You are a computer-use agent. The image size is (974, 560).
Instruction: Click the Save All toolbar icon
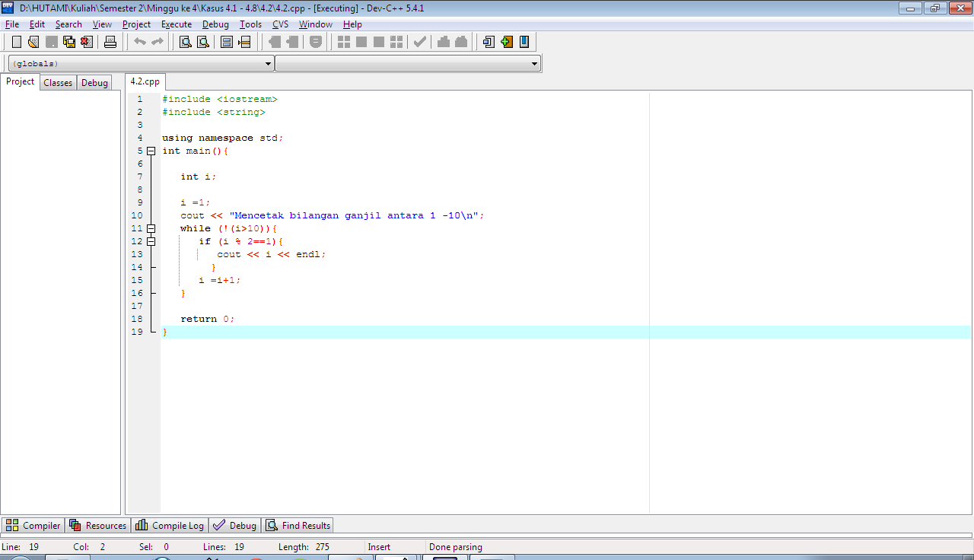click(x=69, y=42)
